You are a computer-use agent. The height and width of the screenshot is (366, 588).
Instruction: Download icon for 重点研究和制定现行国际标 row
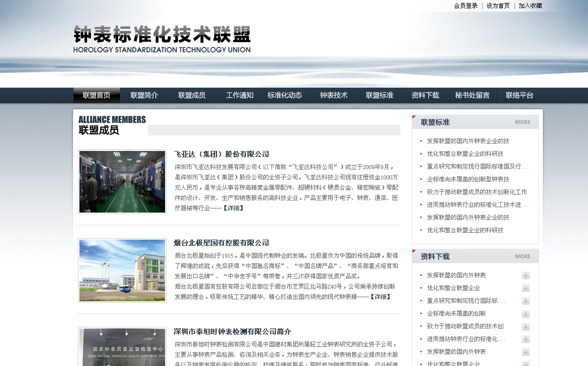[x=526, y=301]
